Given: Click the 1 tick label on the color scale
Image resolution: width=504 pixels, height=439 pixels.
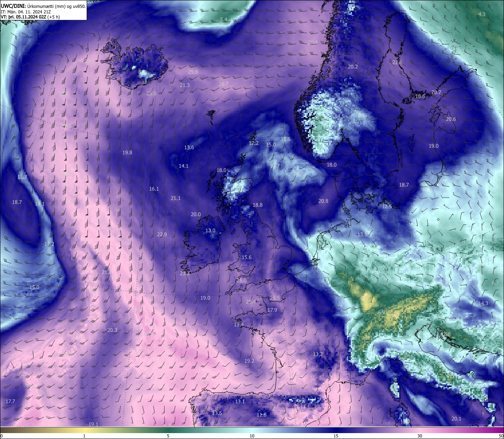Looking at the screenshot, I should pyautogui.click(x=84, y=436).
